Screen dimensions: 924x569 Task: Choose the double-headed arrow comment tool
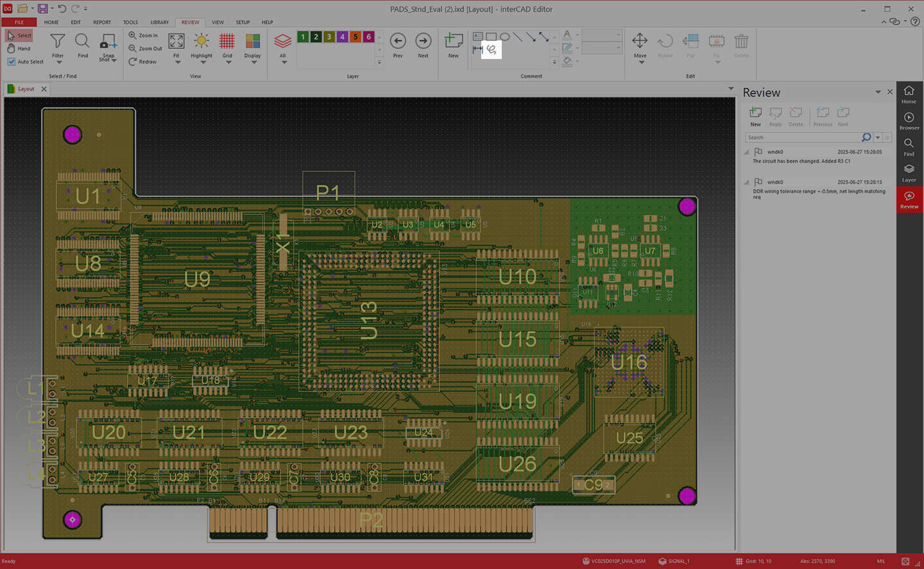click(543, 37)
